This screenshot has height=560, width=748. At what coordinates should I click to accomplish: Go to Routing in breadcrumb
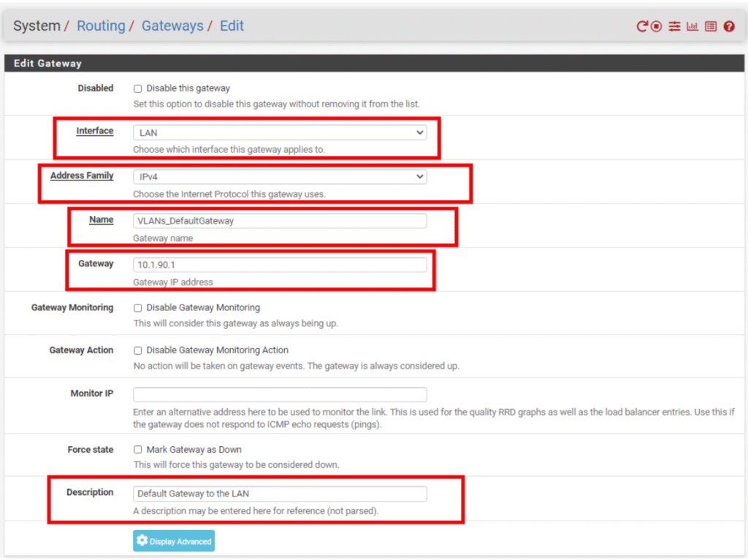[101, 26]
